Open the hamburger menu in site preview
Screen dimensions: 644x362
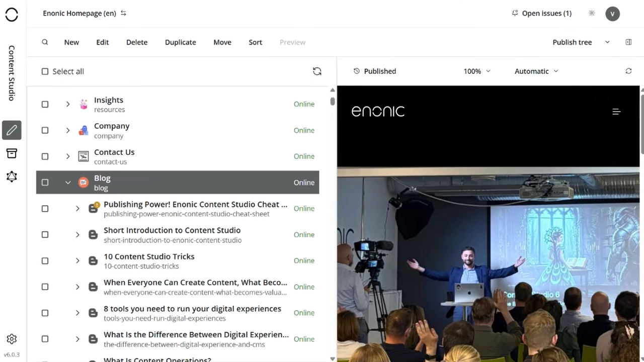click(x=616, y=112)
